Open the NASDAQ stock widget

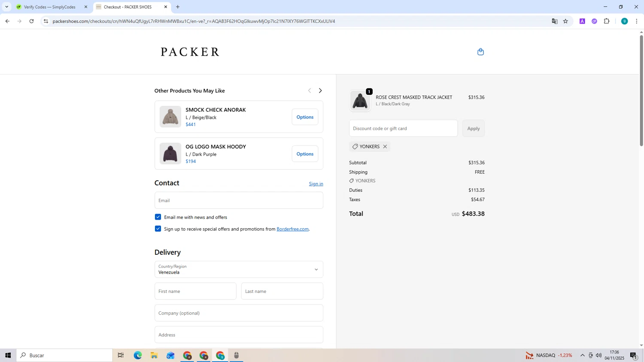point(549,355)
